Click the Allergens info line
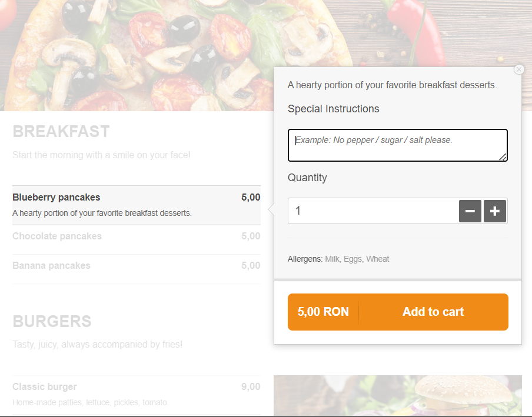532x417 pixels. 338,259
